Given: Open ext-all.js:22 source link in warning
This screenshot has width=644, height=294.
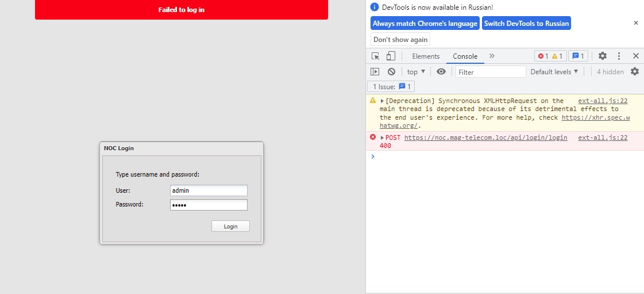Looking at the screenshot, I should click(x=603, y=101).
